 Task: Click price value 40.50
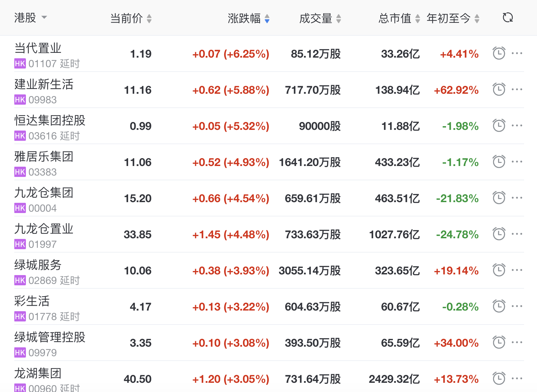point(138,379)
